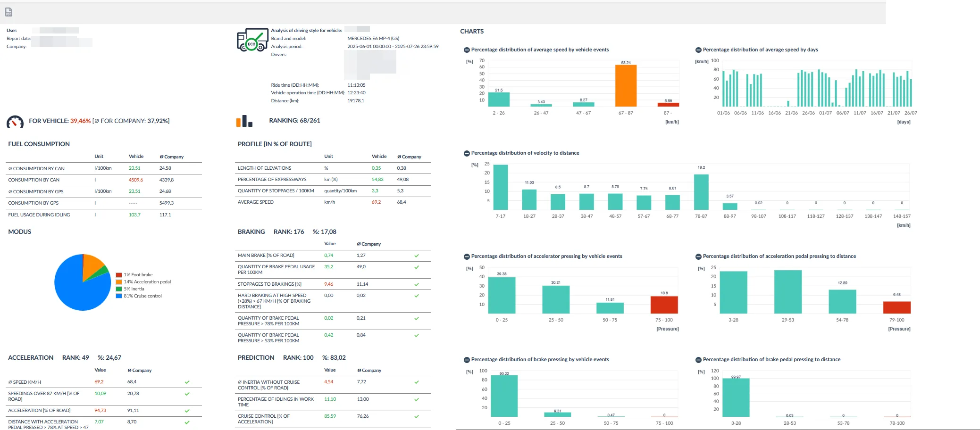Click the Acceleration pedal orange legend swatch
Image resolution: width=980 pixels, height=430 pixels.
119,282
